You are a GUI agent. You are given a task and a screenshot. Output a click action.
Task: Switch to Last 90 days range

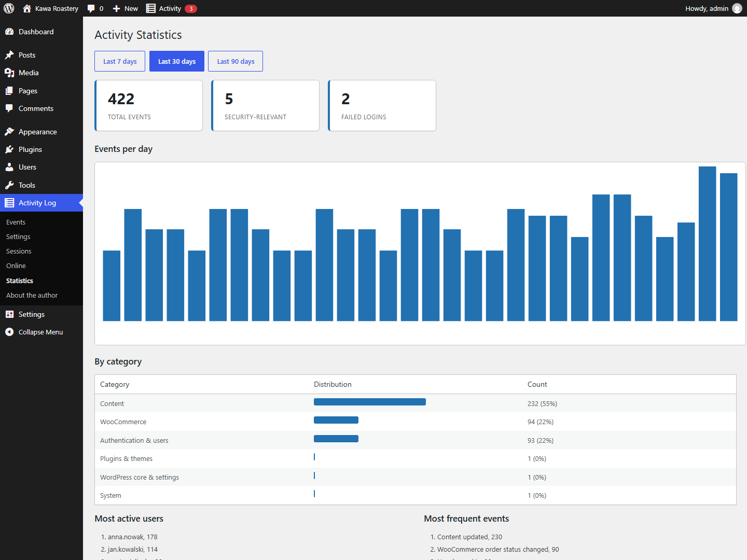236,61
